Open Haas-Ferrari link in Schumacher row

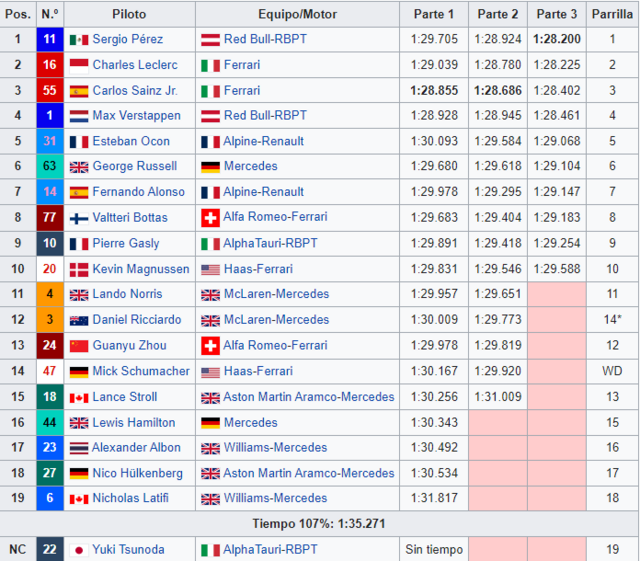coord(258,371)
